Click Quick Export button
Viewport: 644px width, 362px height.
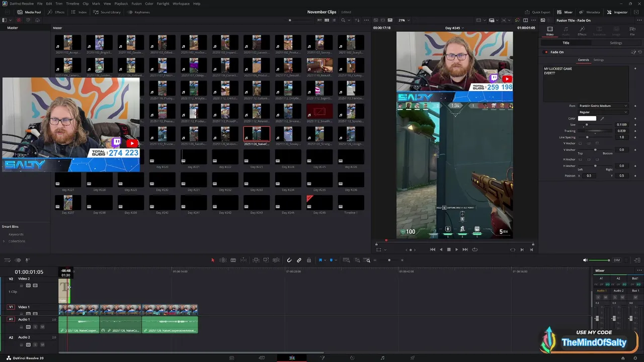[538, 12]
